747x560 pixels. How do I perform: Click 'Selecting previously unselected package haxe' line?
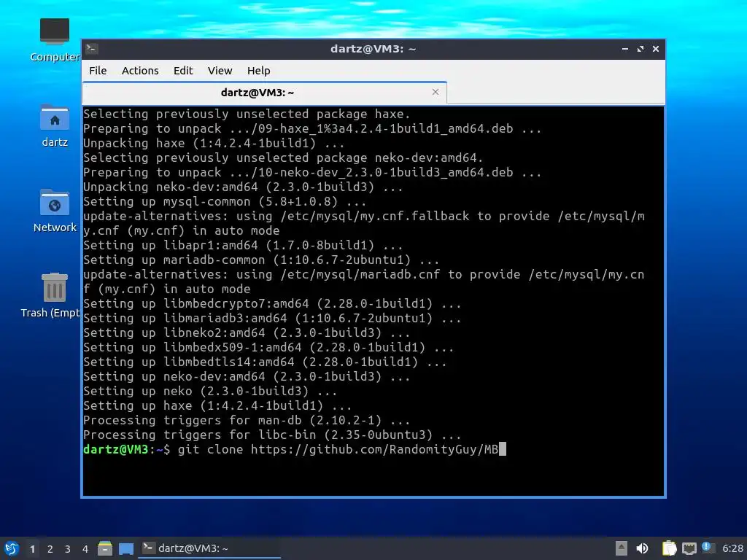coord(247,114)
